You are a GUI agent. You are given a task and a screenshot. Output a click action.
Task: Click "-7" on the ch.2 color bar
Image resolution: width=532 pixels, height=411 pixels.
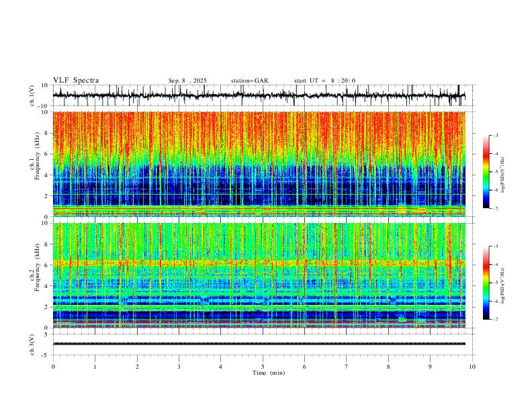pyautogui.click(x=496, y=320)
